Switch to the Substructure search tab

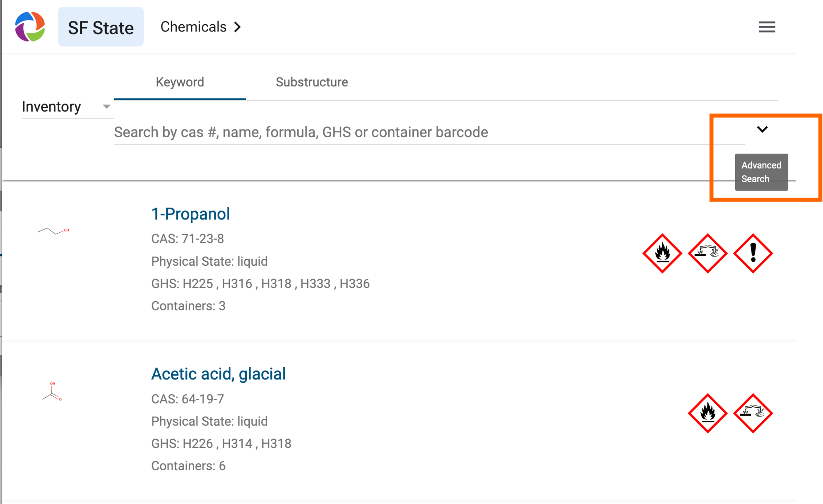tap(312, 82)
